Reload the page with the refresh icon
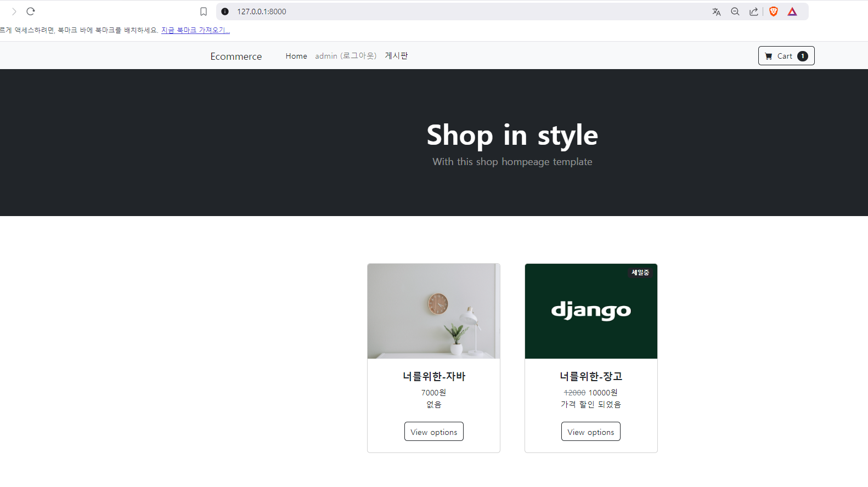The width and height of the screenshot is (868, 487). pyautogui.click(x=31, y=12)
